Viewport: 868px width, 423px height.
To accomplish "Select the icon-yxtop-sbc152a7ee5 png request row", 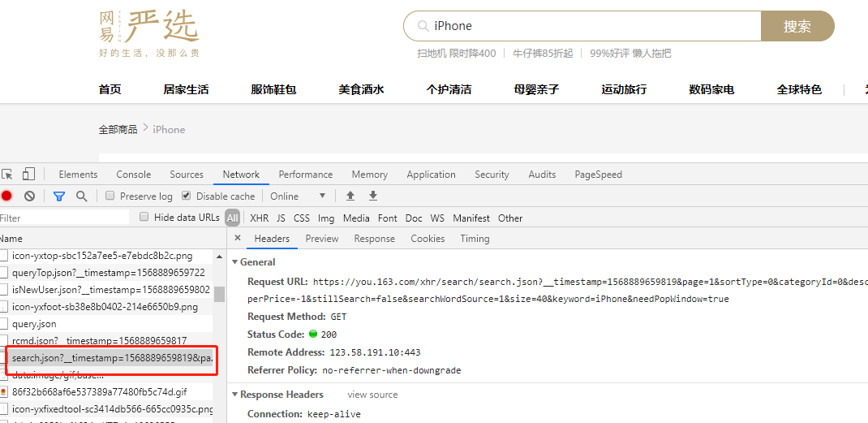I will click(106, 256).
